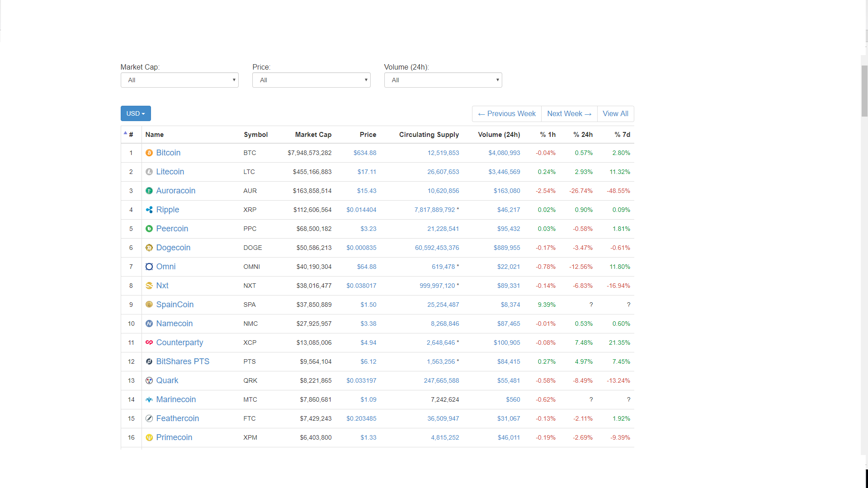Click the Dogecoin logo icon
This screenshot has height=488, width=868.
[149, 248]
